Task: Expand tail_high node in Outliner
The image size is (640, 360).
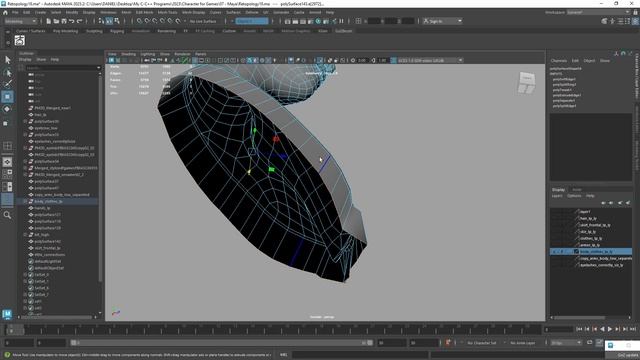Action: click(25, 235)
